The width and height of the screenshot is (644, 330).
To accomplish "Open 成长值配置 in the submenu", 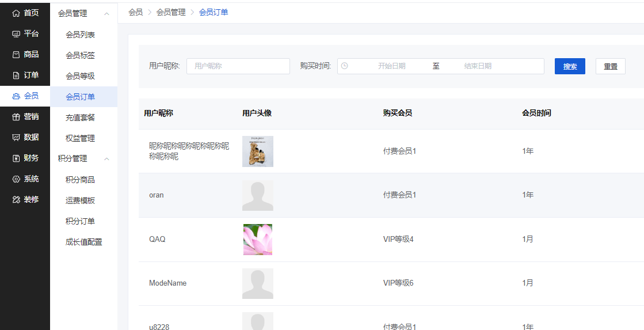I will tap(84, 242).
